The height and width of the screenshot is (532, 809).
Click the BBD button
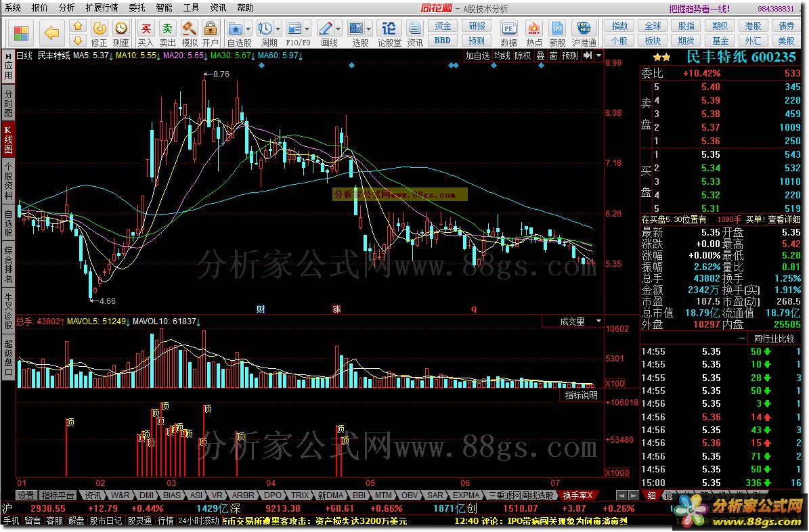click(443, 40)
